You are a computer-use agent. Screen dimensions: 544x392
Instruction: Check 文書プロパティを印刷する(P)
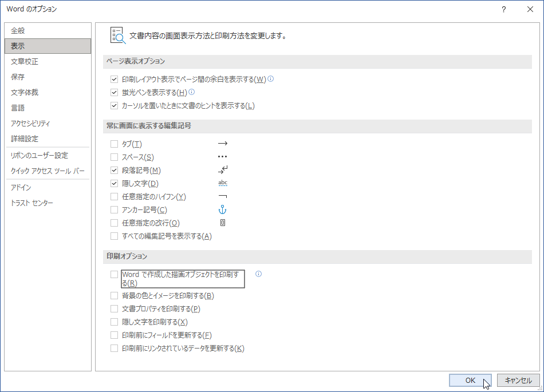(114, 309)
